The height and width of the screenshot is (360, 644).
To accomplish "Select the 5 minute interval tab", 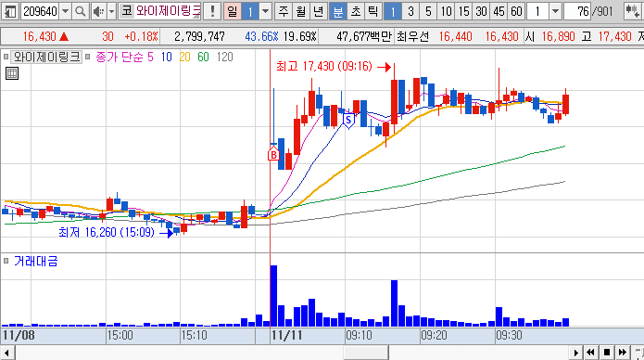I will click(x=428, y=11).
